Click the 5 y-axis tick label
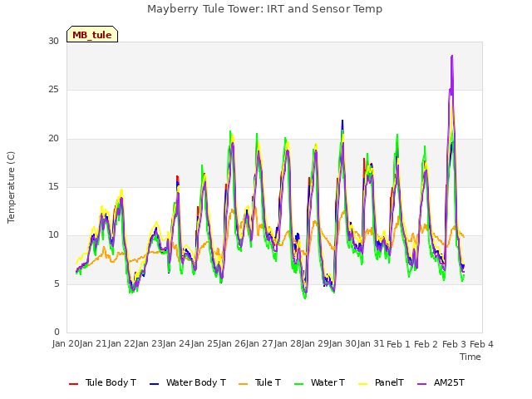 coord(57,283)
